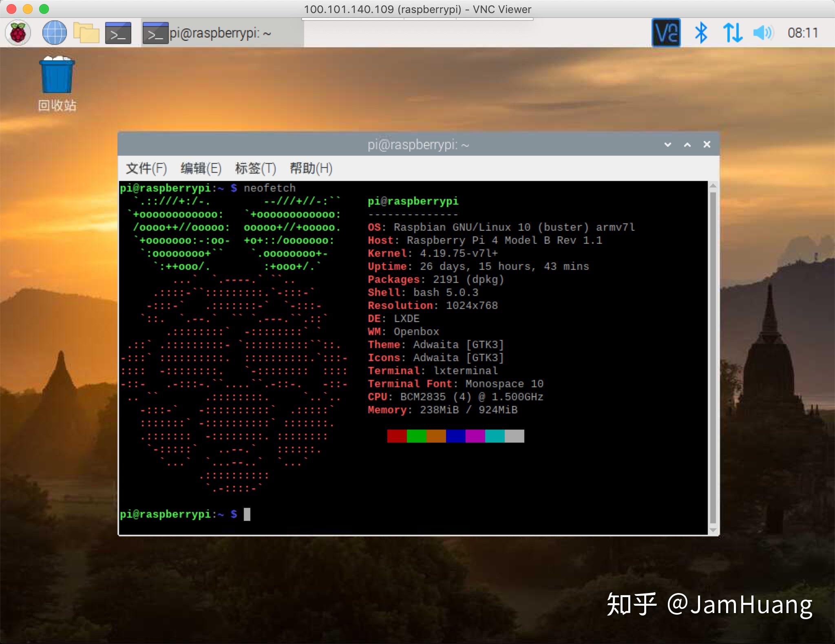Click the volume speaker icon
Screen dimensions: 835x644
(x=763, y=33)
